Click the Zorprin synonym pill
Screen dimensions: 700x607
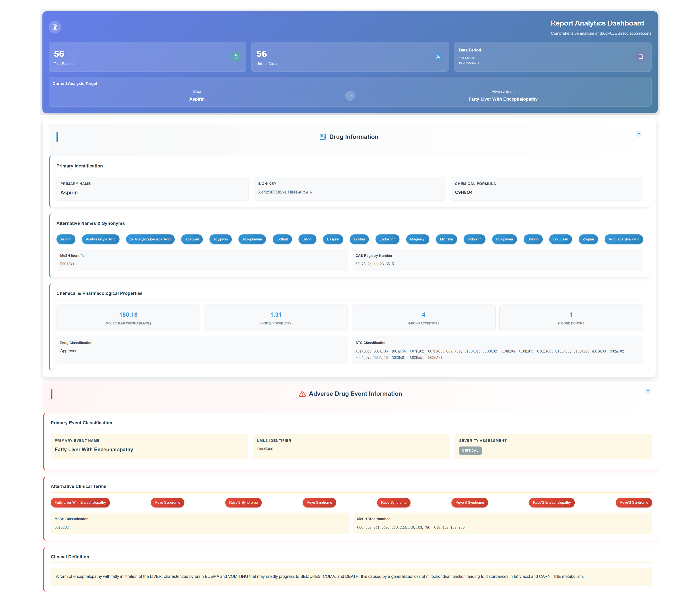588,239
